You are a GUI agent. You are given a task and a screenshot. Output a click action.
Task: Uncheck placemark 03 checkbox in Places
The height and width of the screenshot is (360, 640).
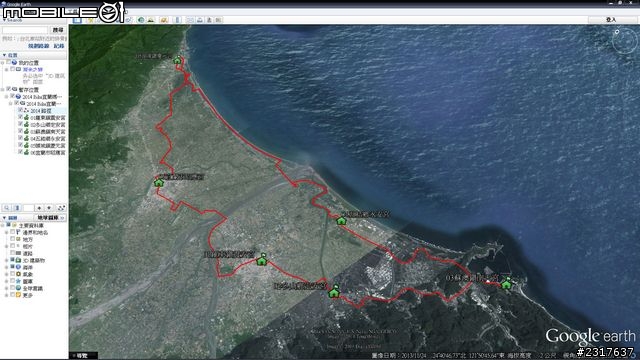pyautogui.click(x=20, y=131)
